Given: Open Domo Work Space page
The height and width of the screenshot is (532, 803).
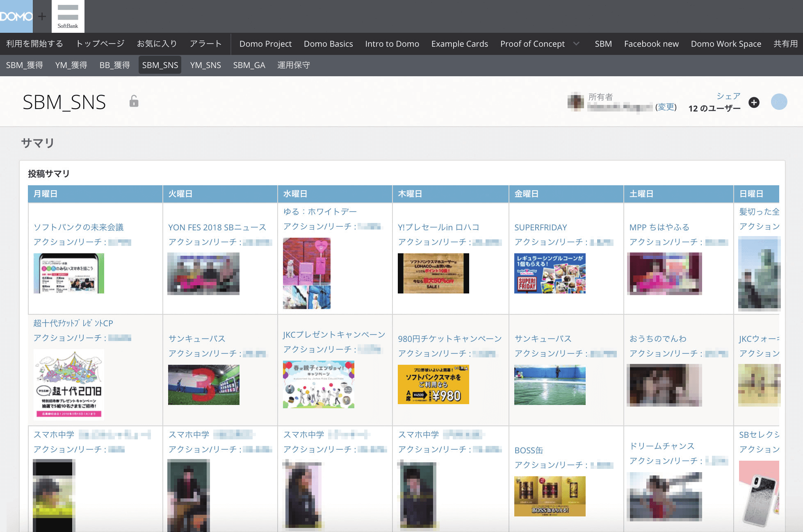Looking at the screenshot, I should [x=726, y=43].
